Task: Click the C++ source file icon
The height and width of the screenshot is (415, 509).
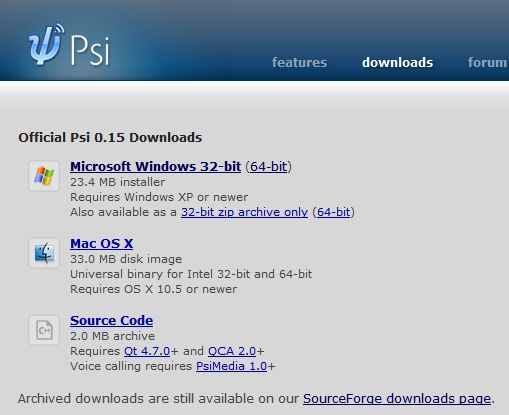Action: 44,330
